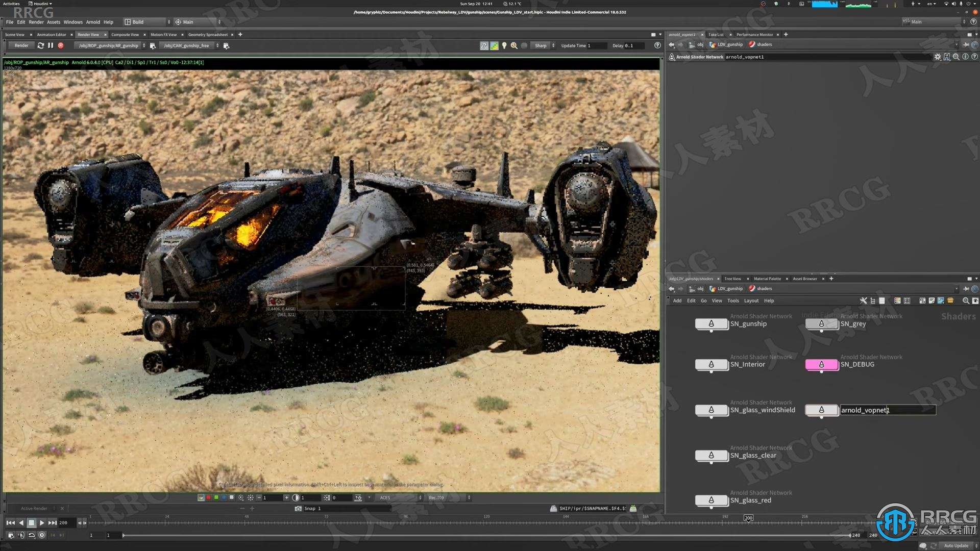This screenshot has width=980, height=551.
Task: Select the LDV_gunship path segment in parameter pane
Action: coord(726,45)
